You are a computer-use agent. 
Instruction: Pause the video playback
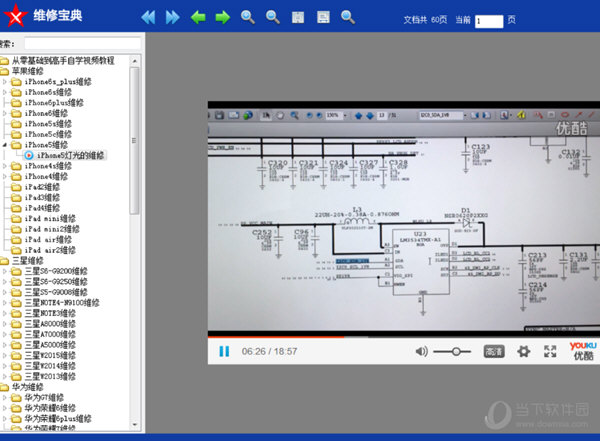click(224, 351)
